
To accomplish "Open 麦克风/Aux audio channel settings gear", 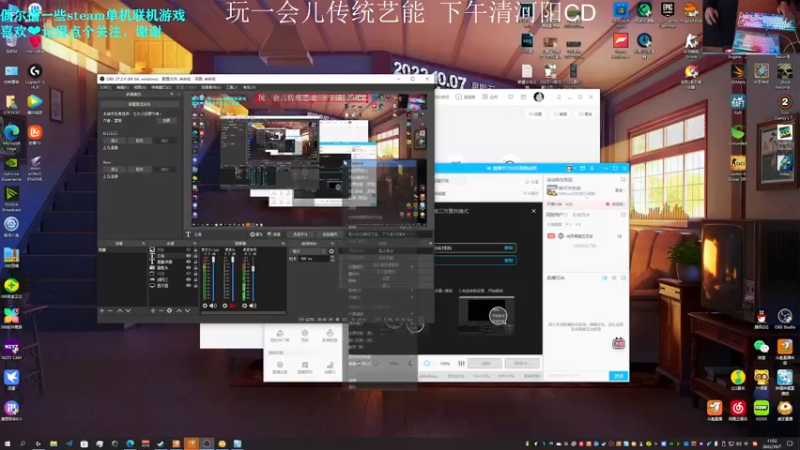I will point(205,306).
